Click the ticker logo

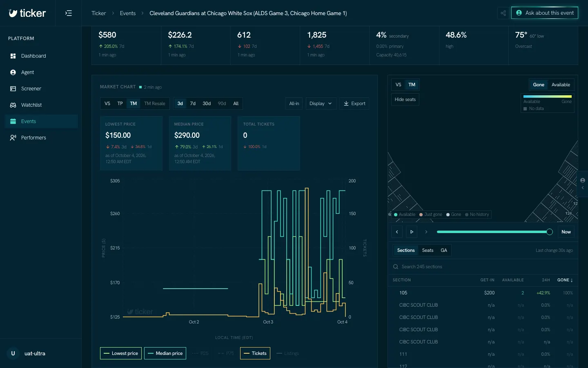(27, 13)
